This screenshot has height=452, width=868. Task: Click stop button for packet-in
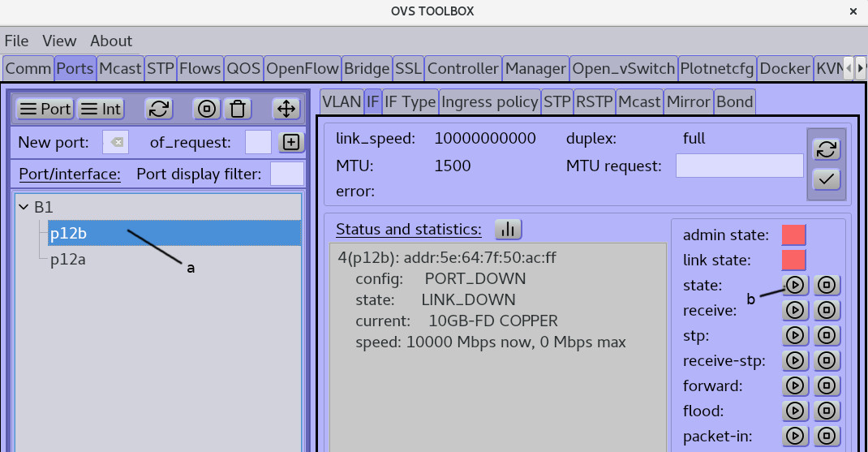[x=827, y=436]
